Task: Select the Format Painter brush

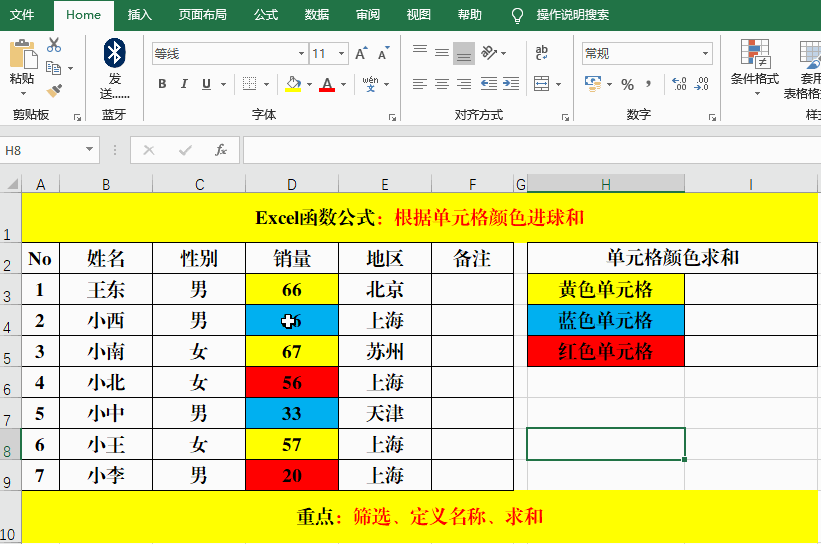Action: [54, 90]
